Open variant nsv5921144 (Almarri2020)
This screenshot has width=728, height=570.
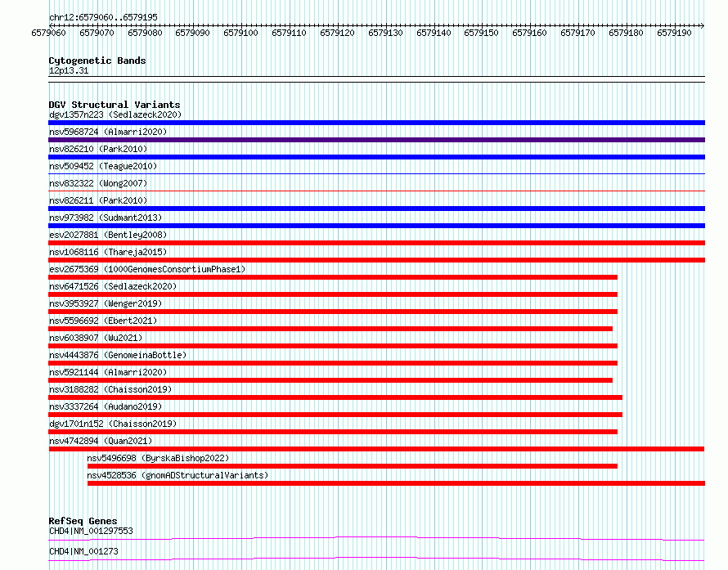pos(108,372)
